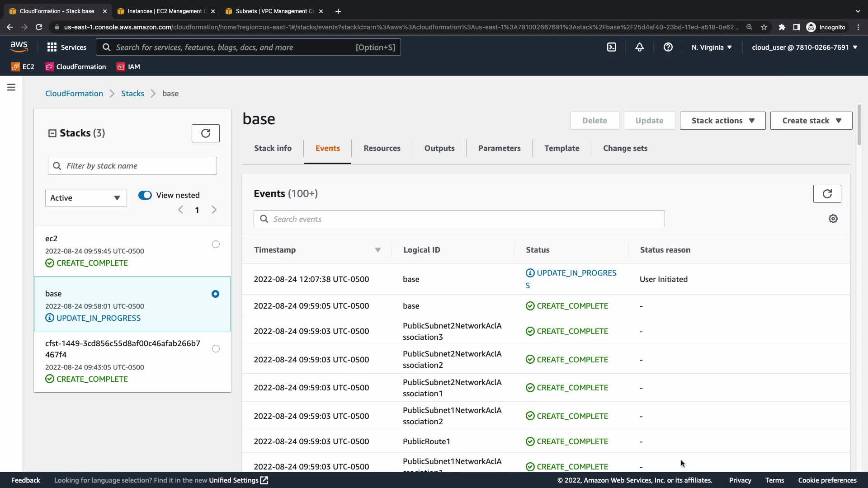Select the cfst-1449 stack radio button
This screenshot has width=868, height=488.
tap(216, 349)
